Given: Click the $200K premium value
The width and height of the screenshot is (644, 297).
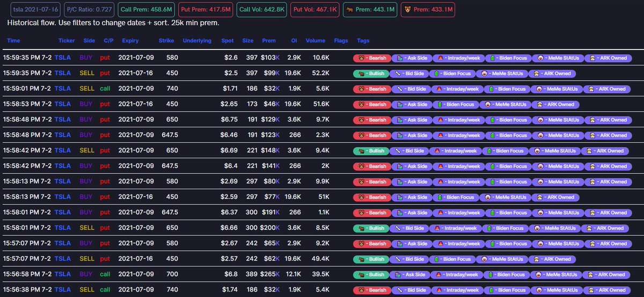Looking at the screenshot, I should point(270,228).
